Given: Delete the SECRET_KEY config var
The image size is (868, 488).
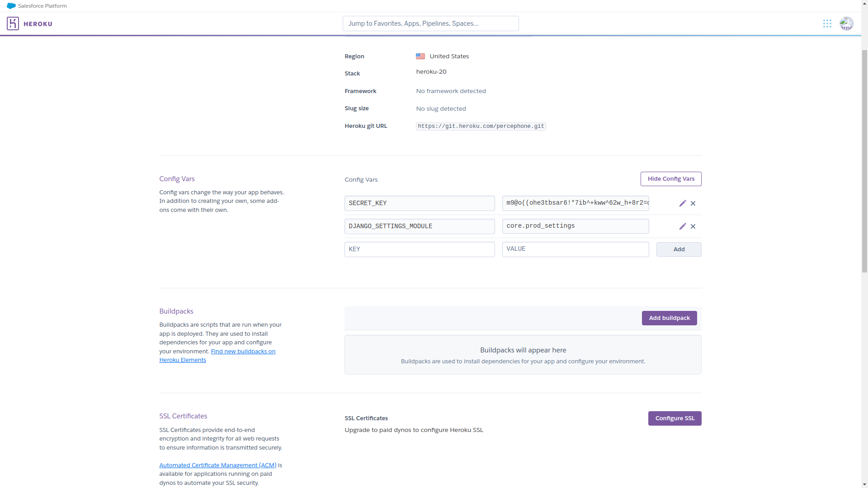Looking at the screenshot, I should click(693, 203).
